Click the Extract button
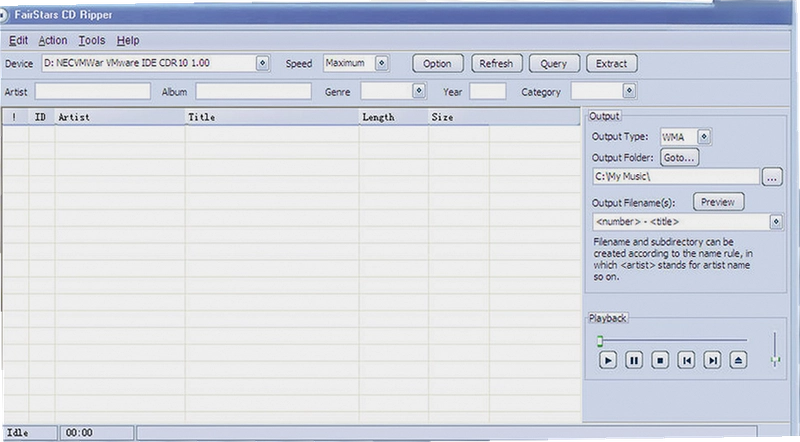Viewport: 800px width, 442px height. (611, 64)
